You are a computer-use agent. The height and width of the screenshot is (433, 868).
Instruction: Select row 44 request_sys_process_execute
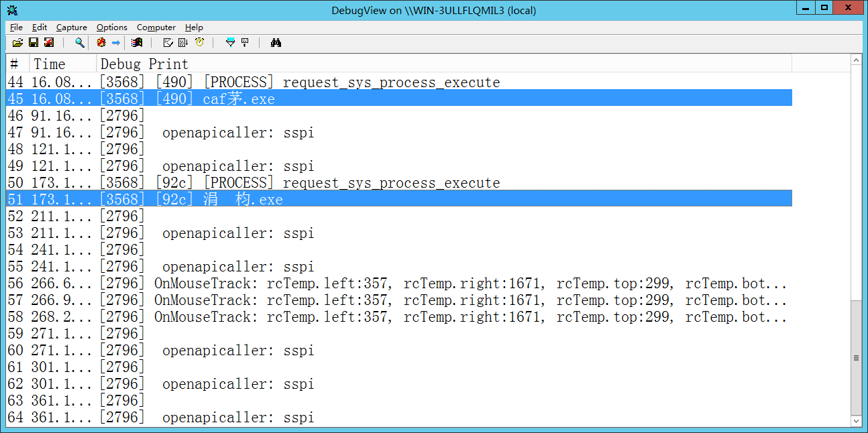pyautogui.click(x=399, y=82)
